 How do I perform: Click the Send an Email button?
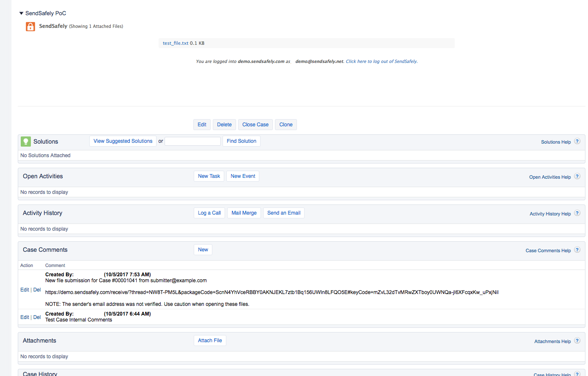pyautogui.click(x=283, y=213)
